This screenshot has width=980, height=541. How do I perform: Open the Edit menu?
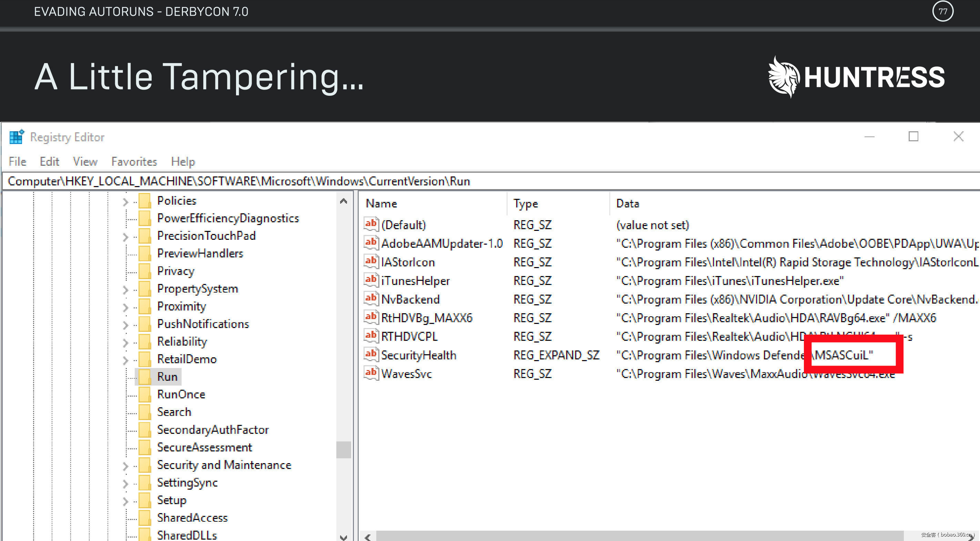click(x=50, y=162)
